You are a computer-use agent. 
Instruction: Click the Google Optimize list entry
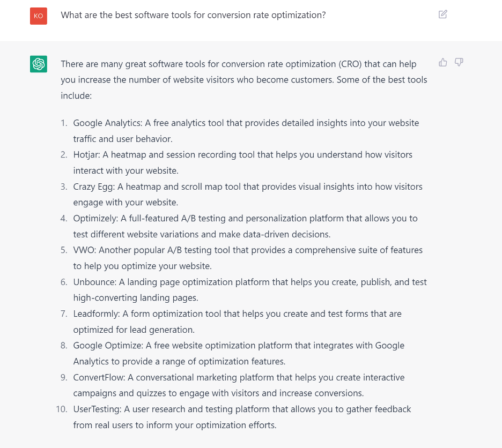[x=239, y=353]
